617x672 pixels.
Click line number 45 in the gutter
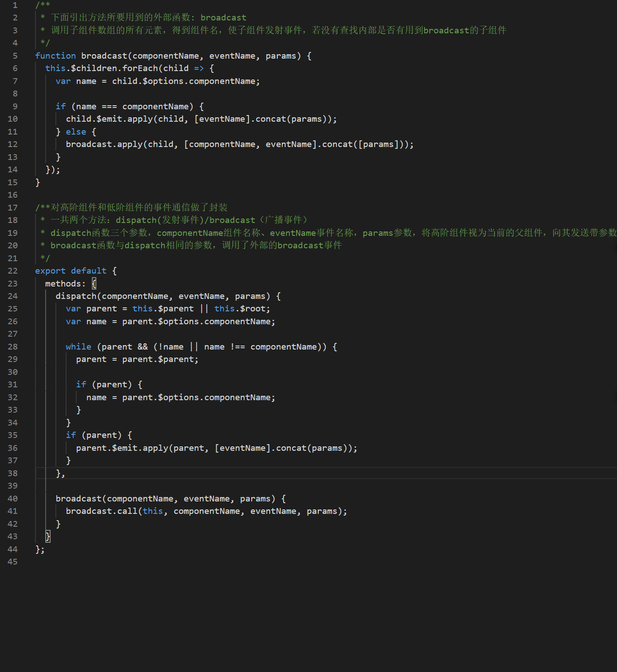(13, 561)
